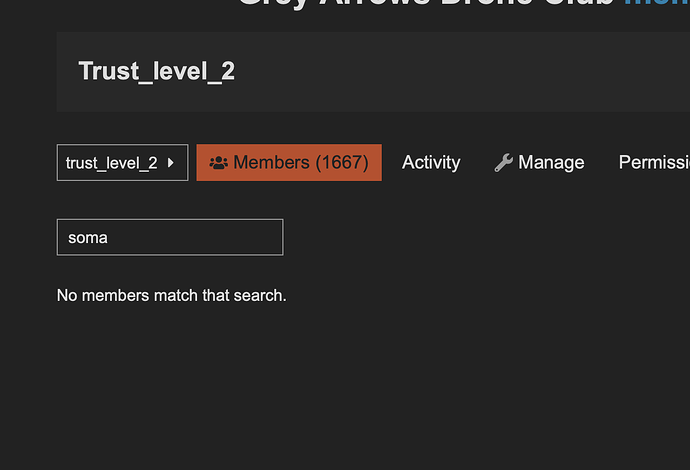Open the trust_level_2 group dropdown
Viewport: 690px width, 470px height.
122,162
